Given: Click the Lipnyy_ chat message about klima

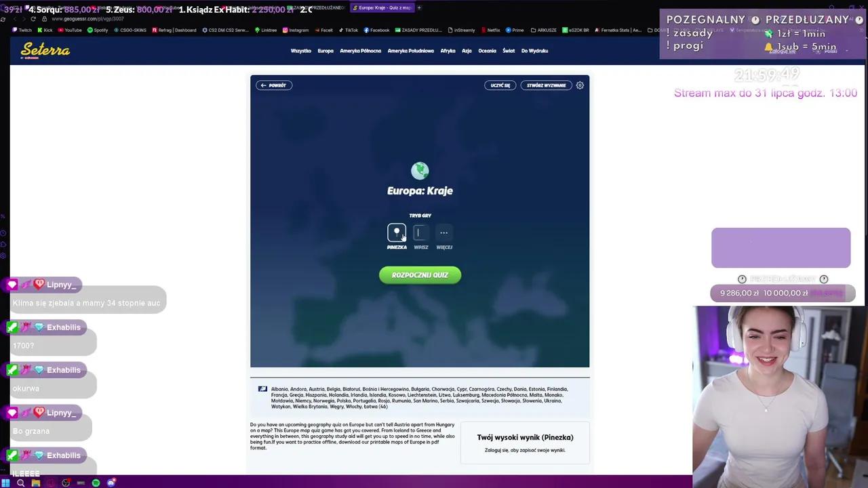Looking at the screenshot, I should [x=87, y=303].
